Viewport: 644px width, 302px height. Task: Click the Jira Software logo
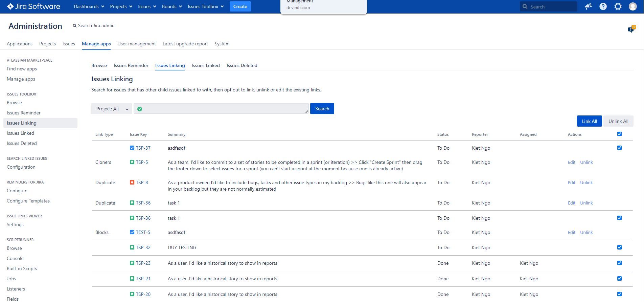click(x=33, y=6)
